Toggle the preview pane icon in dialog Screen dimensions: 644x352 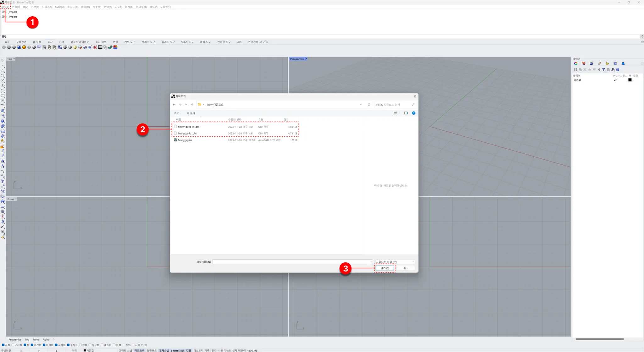406,113
